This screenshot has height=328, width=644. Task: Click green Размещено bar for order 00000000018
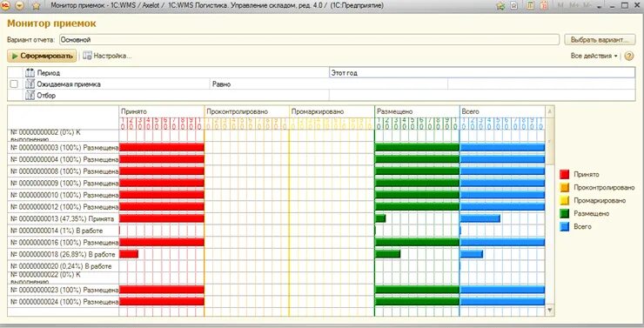click(x=388, y=254)
